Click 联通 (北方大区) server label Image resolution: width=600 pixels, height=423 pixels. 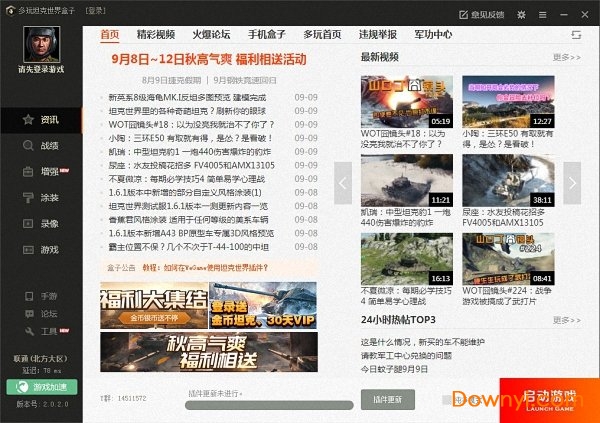pos(41,358)
